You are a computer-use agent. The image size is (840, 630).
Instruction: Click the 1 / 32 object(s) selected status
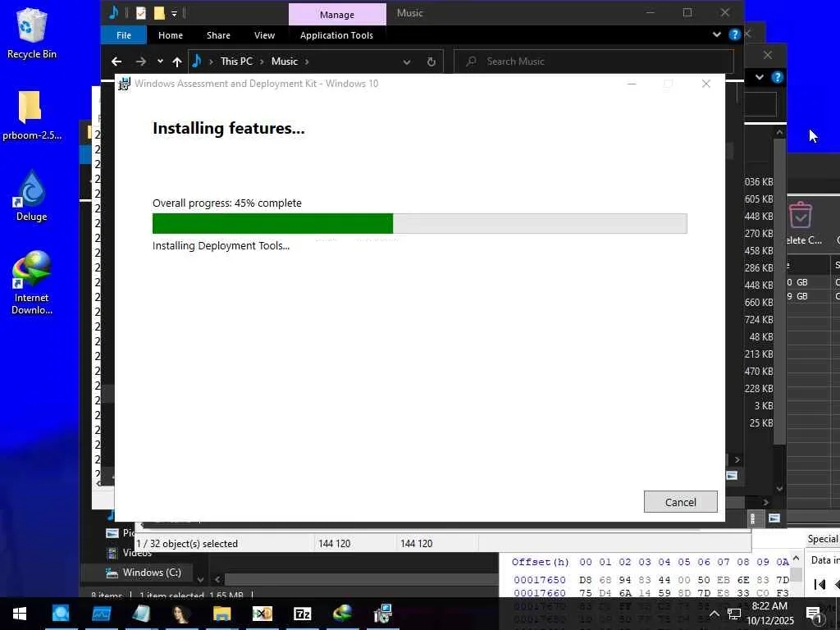coord(187,544)
